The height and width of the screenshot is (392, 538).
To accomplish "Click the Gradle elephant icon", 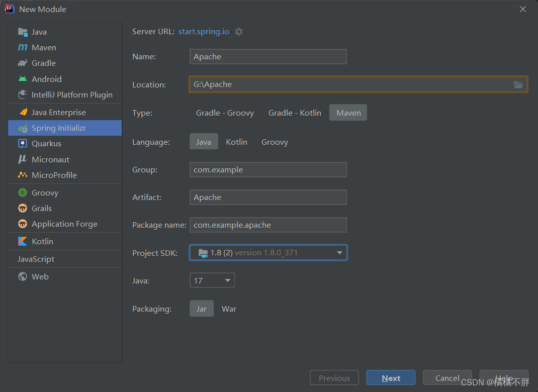I will (x=23, y=63).
